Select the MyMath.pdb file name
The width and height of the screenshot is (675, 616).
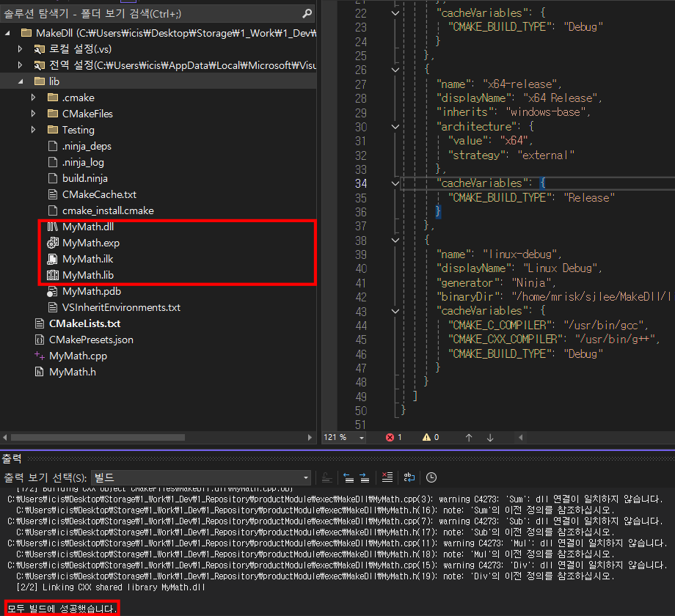pos(92,291)
